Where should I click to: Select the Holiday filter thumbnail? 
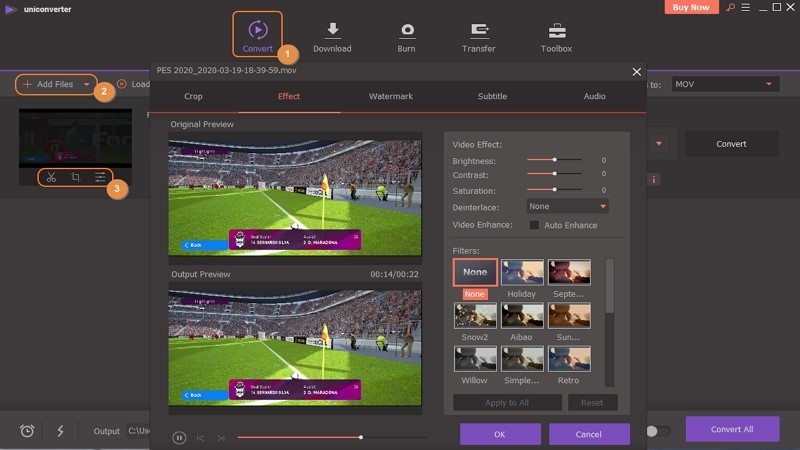point(522,272)
